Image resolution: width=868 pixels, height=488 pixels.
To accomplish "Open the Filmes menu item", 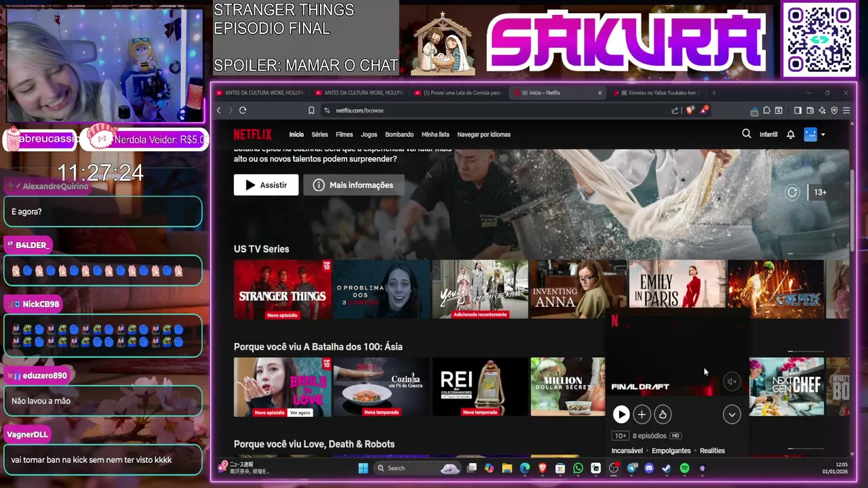I will (x=344, y=134).
